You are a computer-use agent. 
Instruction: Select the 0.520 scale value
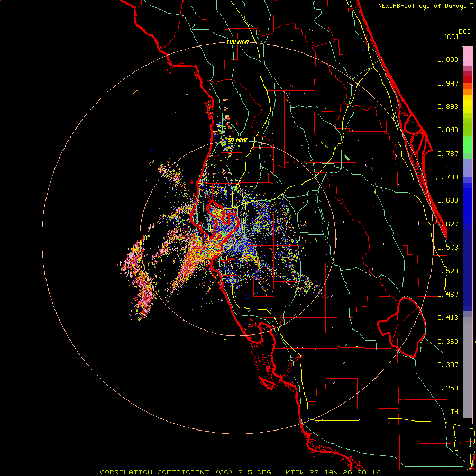pos(448,271)
